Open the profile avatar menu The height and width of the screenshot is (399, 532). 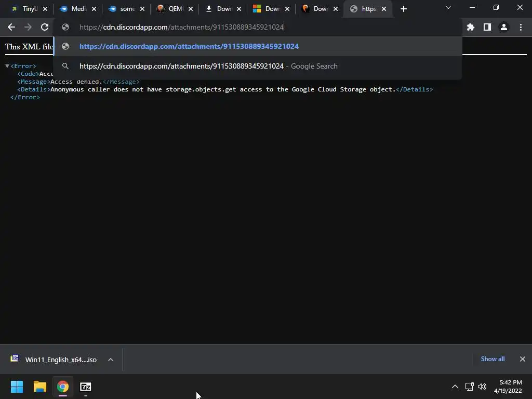click(504, 27)
